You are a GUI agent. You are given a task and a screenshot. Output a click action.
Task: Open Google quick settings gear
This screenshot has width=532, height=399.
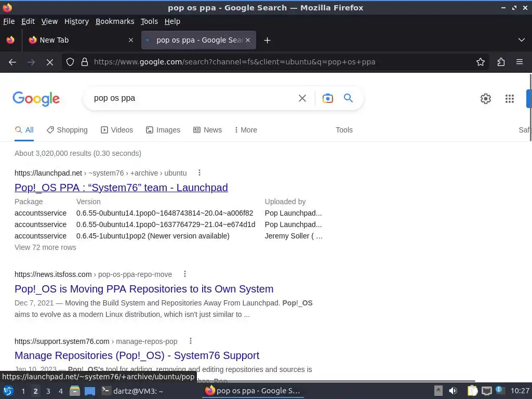coord(486,99)
